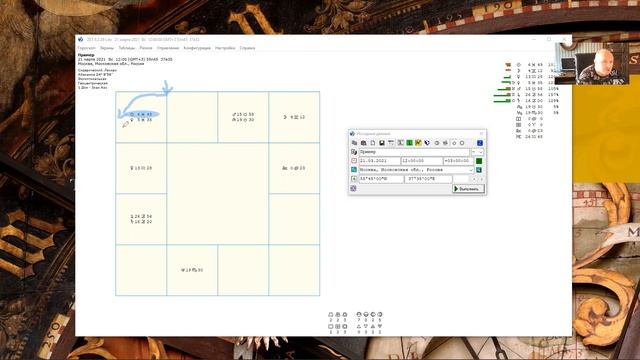Click the coordinates icon beside latitude field
Viewport: 640px width, 360px height.
tap(354, 179)
